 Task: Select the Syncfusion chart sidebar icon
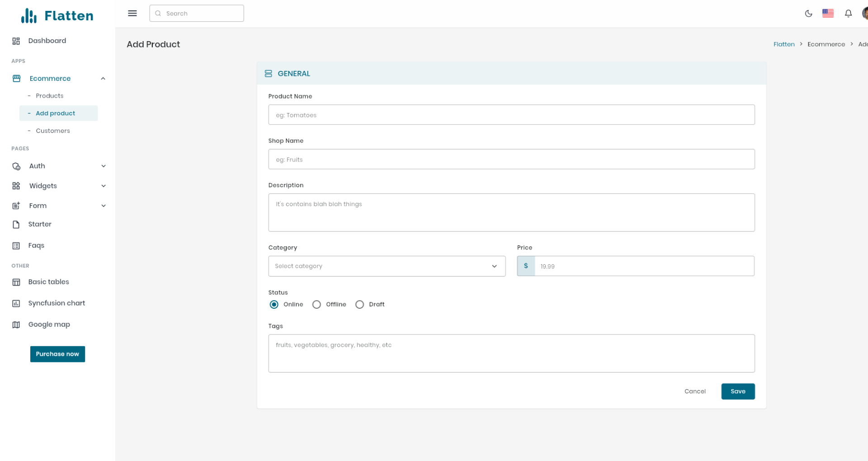[x=16, y=303]
